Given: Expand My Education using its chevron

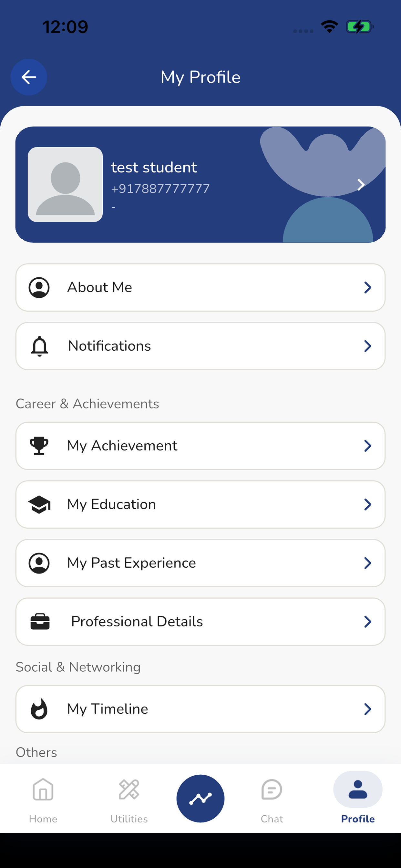Looking at the screenshot, I should (x=368, y=504).
